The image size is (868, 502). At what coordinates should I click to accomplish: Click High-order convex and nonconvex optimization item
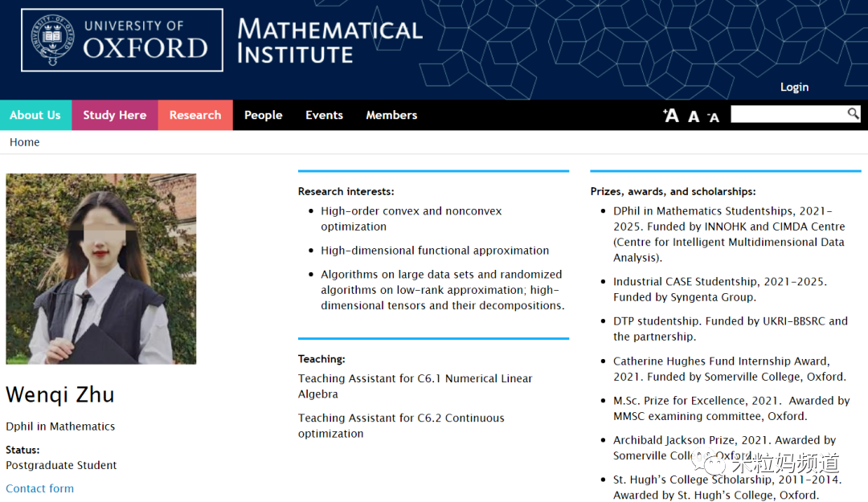411,218
